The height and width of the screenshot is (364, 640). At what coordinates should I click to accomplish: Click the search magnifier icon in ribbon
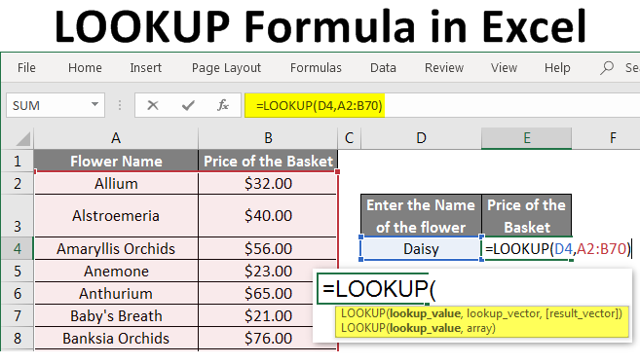click(x=607, y=68)
